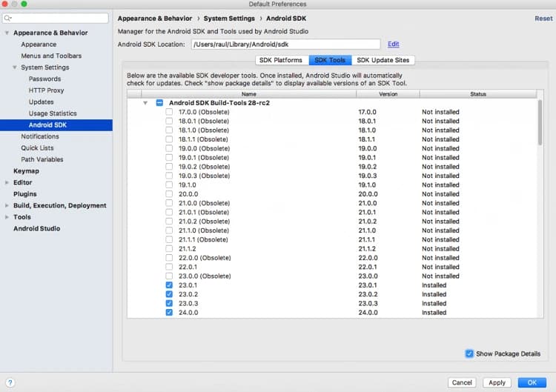Click the Name column header
Screen dimensions: 556x392
click(248, 94)
